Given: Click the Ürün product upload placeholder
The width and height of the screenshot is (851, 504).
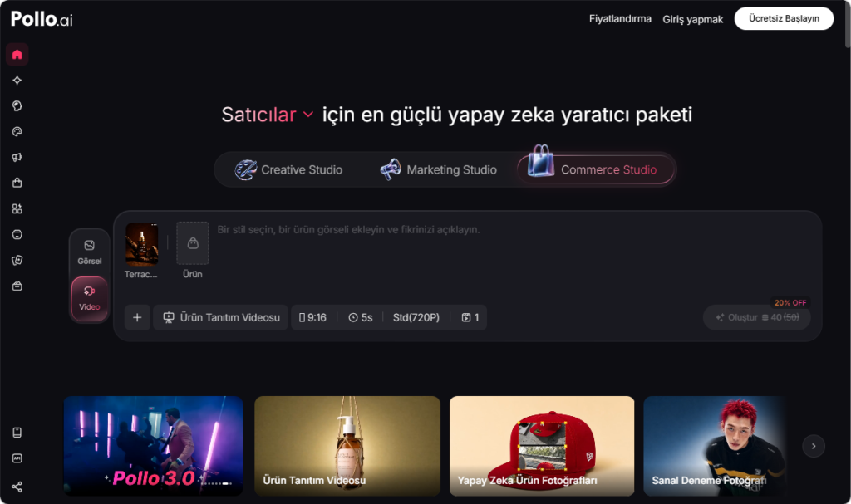Looking at the screenshot, I should click(x=193, y=243).
